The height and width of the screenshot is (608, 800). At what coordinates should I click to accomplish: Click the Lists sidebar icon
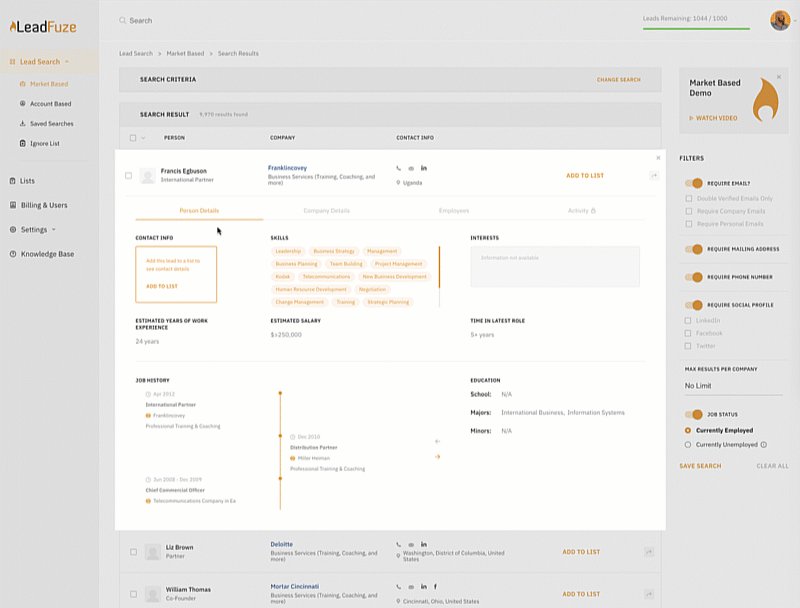tap(13, 181)
